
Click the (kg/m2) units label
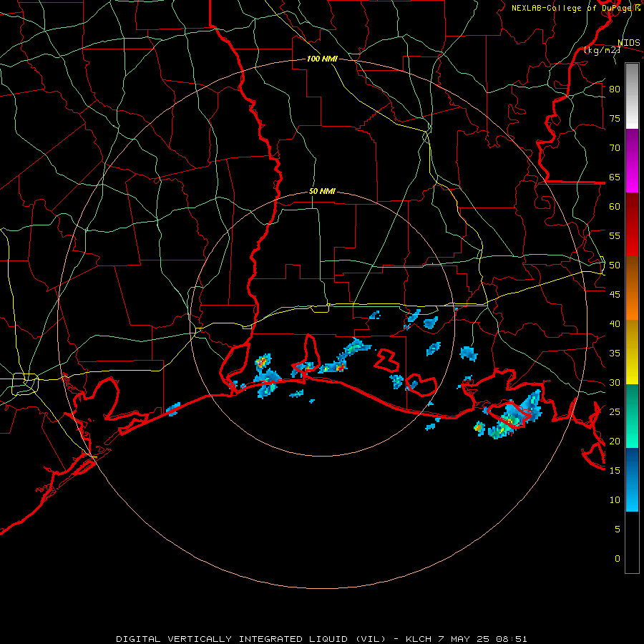[602, 50]
